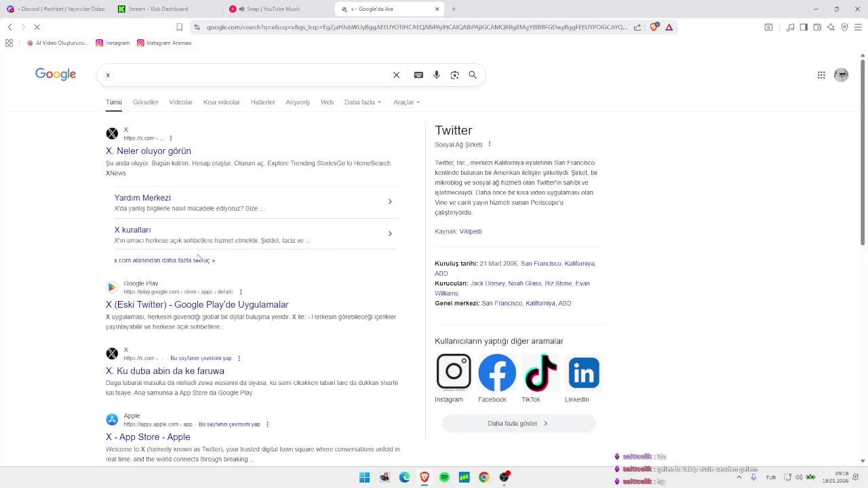Bookmark this page using the bookmark icon
Image resolution: width=868 pixels, height=488 pixels.
179,27
